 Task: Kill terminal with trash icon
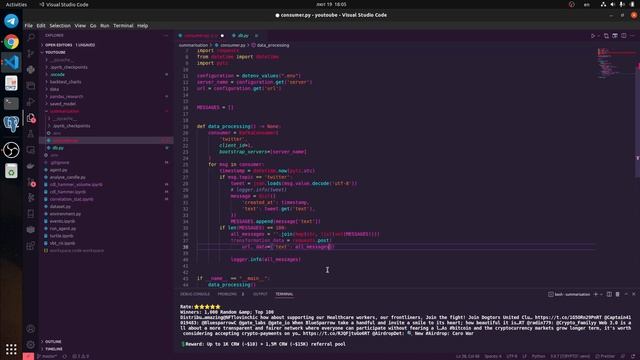coord(618,294)
